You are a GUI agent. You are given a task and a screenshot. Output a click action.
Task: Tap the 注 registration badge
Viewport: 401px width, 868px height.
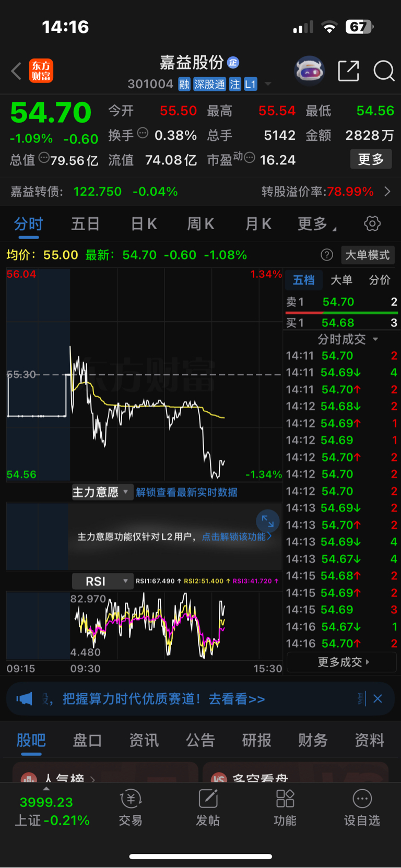click(x=235, y=84)
